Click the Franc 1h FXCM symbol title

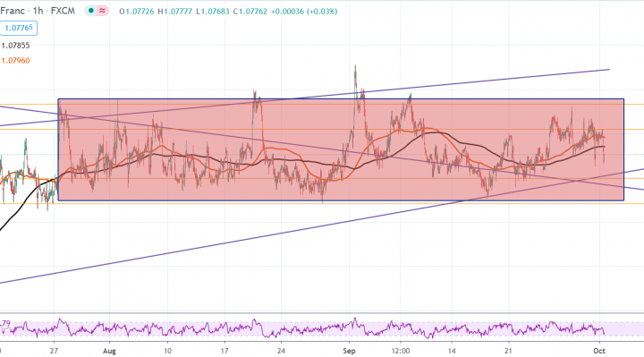pyautogui.click(x=38, y=11)
